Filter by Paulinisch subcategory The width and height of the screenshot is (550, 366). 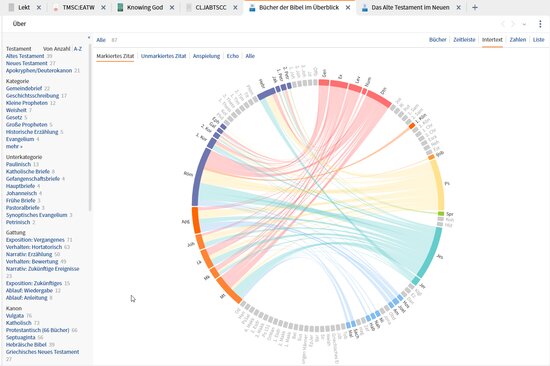click(18, 164)
